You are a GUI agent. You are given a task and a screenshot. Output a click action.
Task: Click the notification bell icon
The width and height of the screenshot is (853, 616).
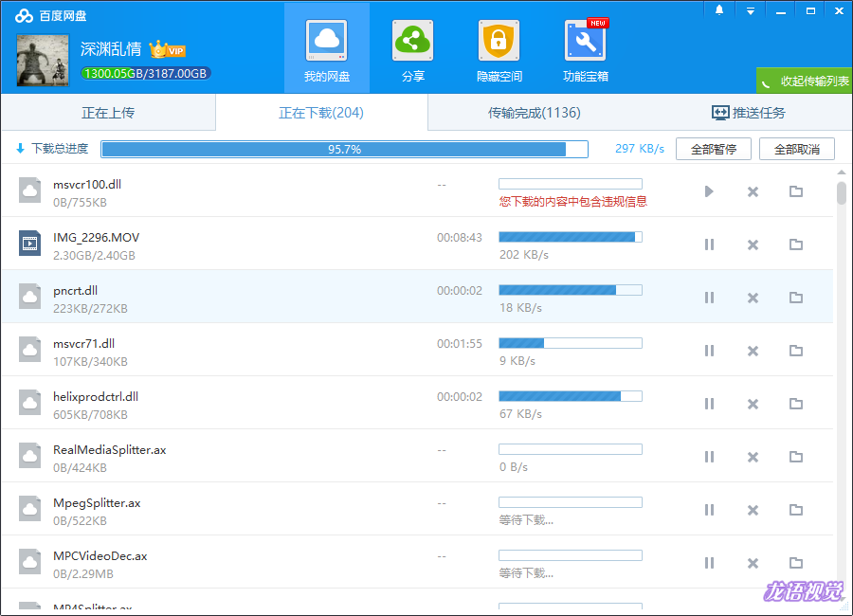(x=719, y=10)
